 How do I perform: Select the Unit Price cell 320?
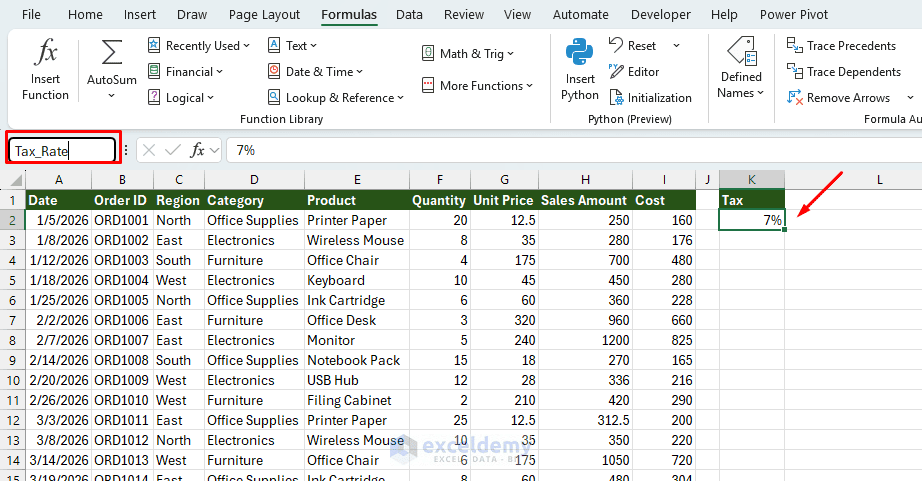[504, 320]
